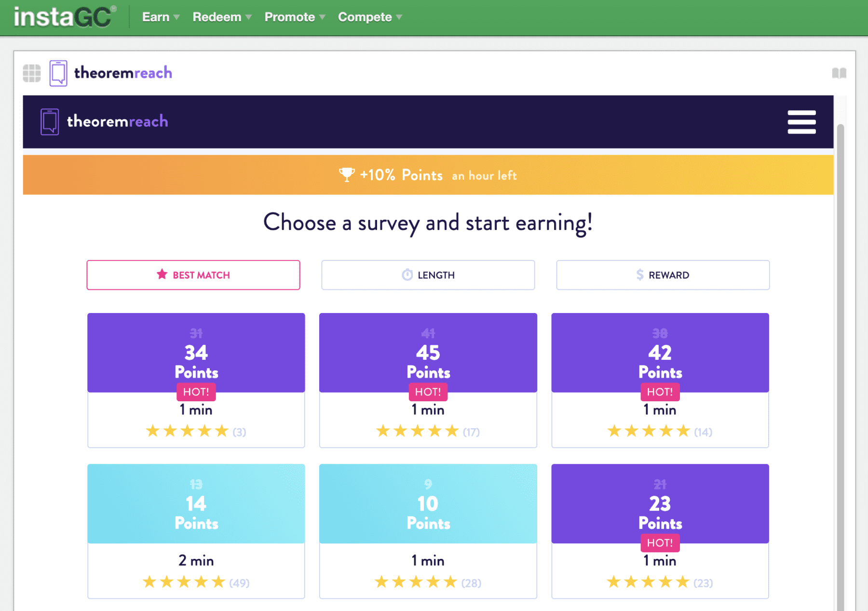This screenshot has height=611, width=868.
Task: Click the survey list vertical scrollbar
Action: [841, 367]
